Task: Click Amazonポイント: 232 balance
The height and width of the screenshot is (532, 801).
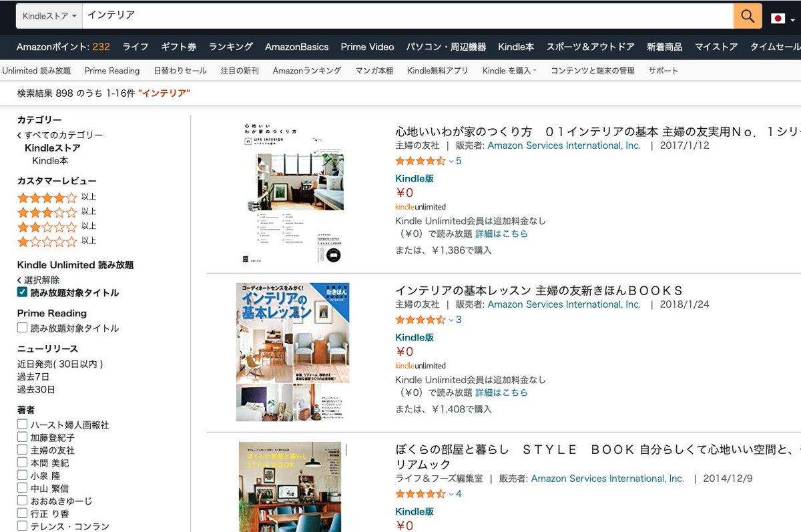Action: click(x=63, y=47)
